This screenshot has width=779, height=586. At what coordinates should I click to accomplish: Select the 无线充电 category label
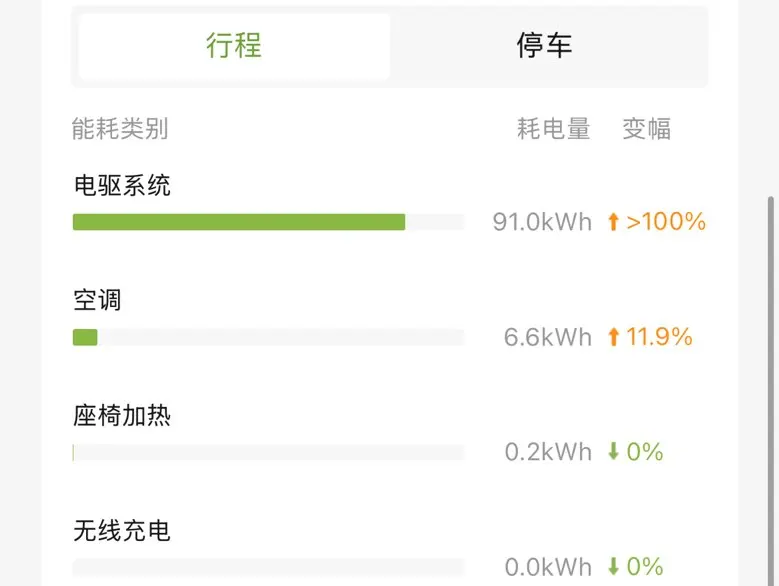tap(122, 530)
